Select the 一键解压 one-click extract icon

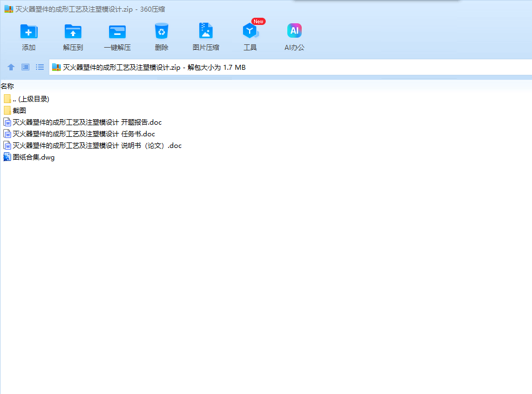[x=117, y=32]
